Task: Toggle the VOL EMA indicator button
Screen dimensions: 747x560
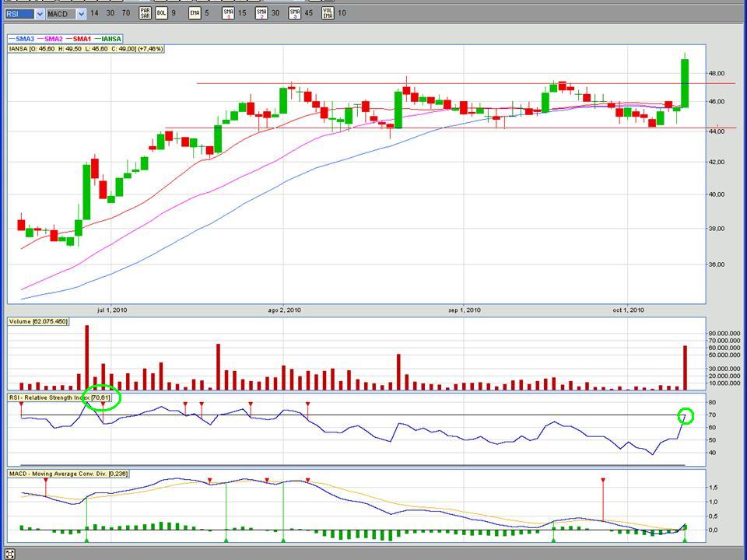Action: pyautogui.click(x=328, y=13)
